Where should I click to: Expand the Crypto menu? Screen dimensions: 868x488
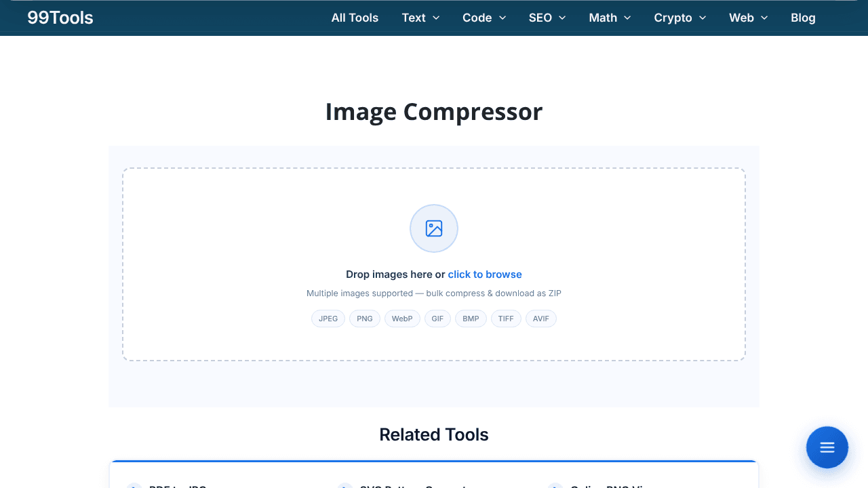click(680, 18)
